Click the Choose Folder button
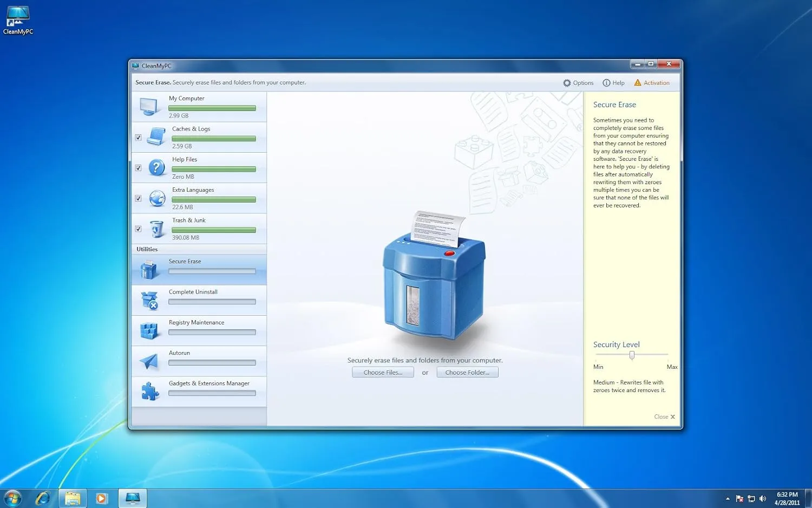 point(467,372)
